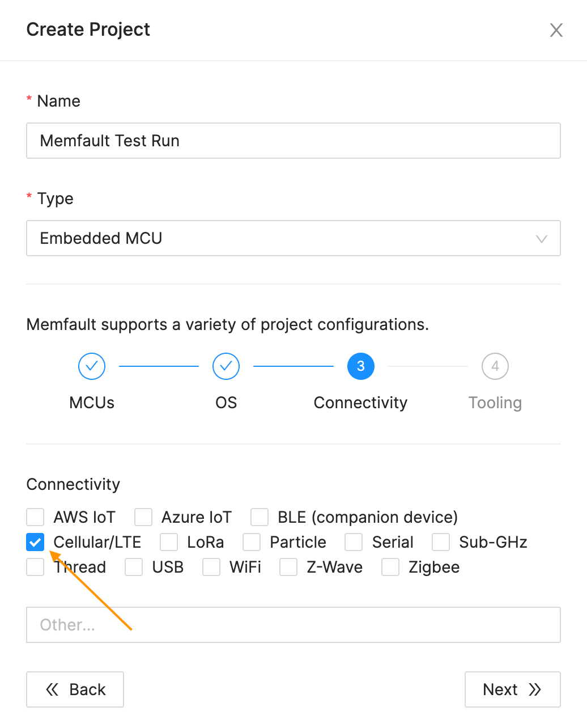Click the completed OS step checkmark icon

226,366
